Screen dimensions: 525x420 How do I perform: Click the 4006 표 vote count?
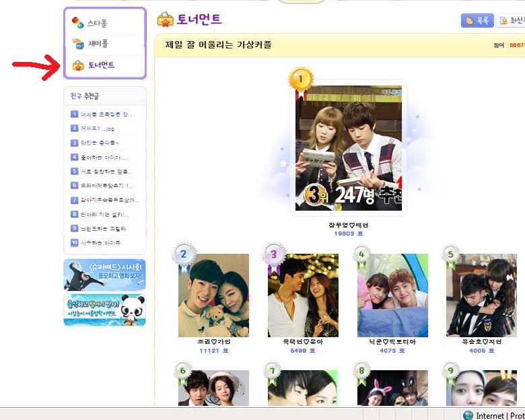coord(481,351)
